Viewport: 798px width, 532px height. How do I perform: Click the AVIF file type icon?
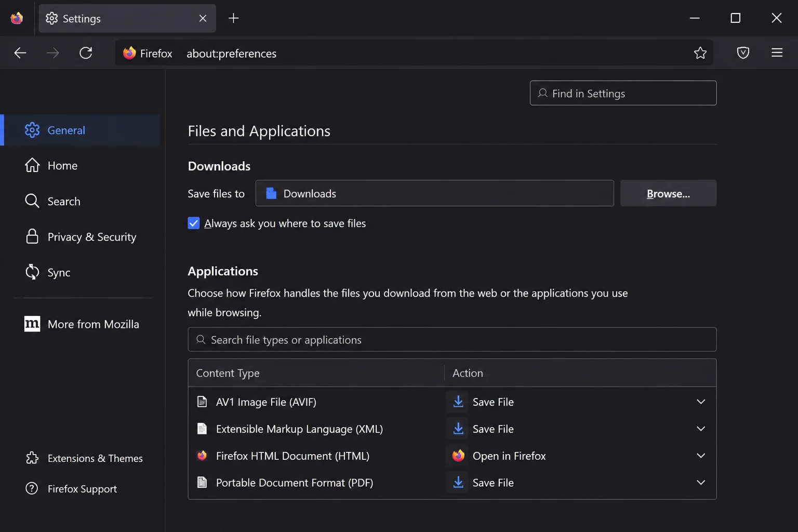coord(202,402)
